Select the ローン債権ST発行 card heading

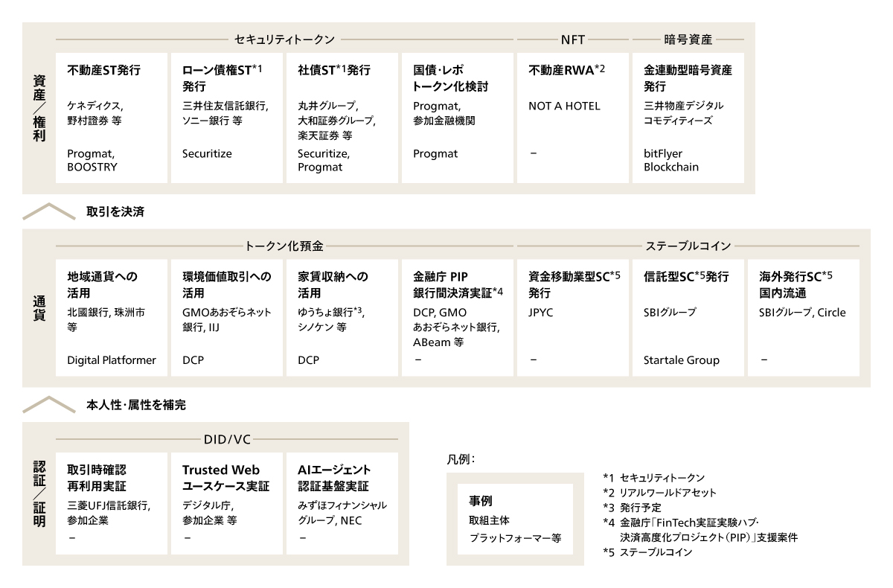223,78
